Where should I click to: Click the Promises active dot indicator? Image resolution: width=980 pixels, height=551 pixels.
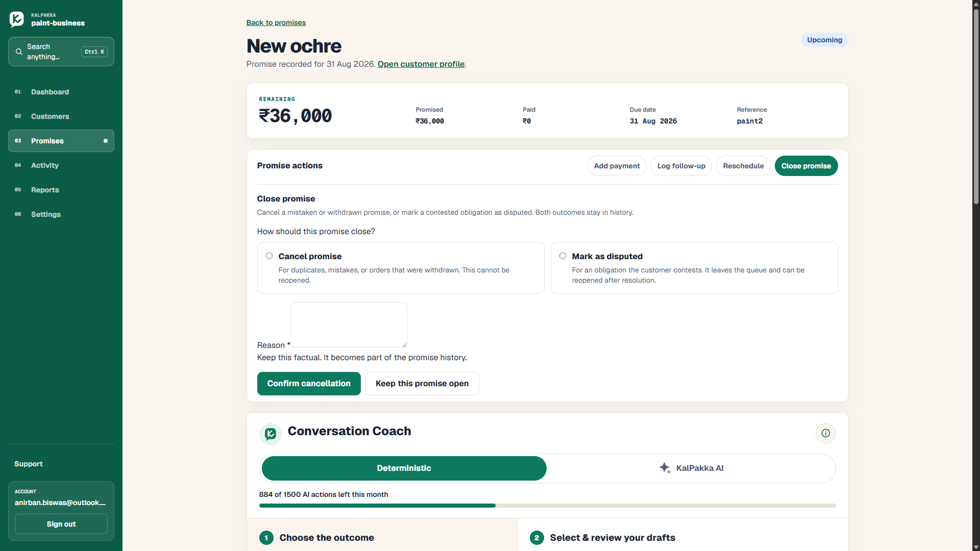[x=106, y=141]
